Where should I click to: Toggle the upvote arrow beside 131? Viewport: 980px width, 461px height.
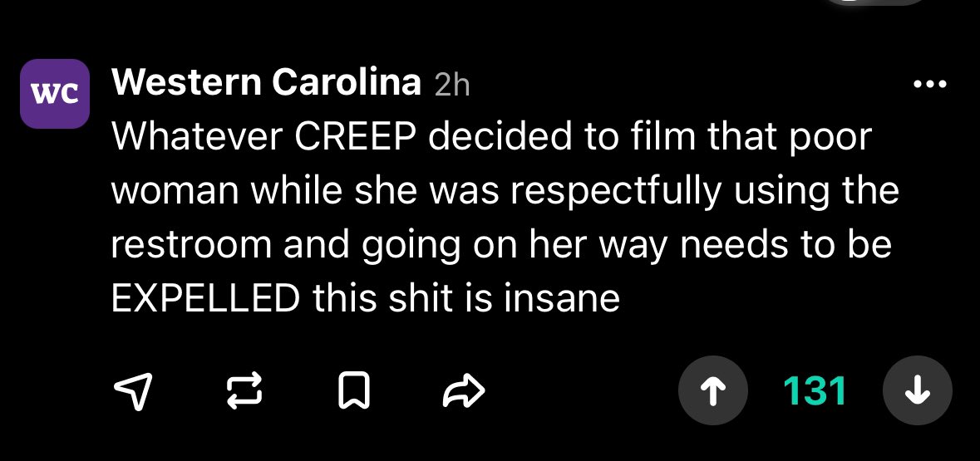tap(712, 390)
